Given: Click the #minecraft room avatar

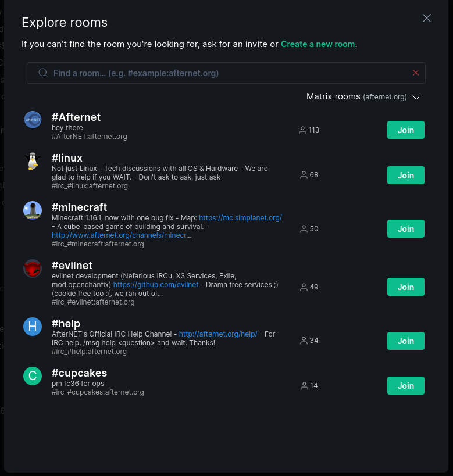Looking at the screenshot, I should click(x=33, y=210).
